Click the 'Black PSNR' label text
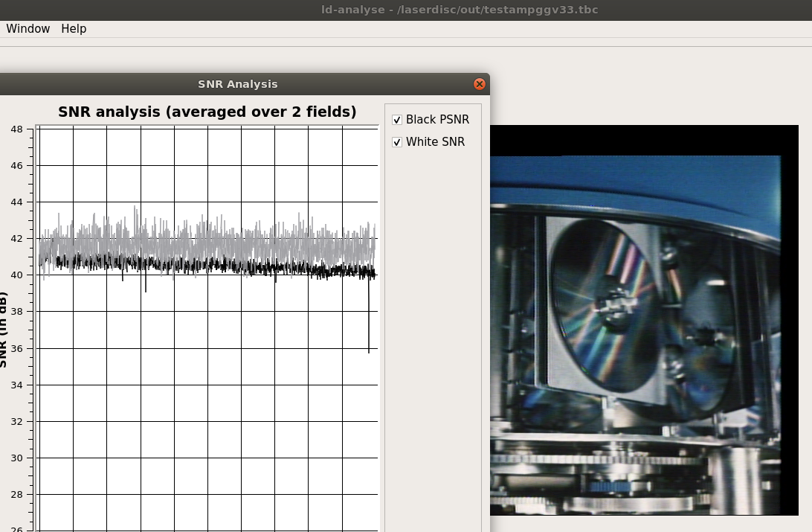Viewport: 812px width, 532px height. tap(437, 120)
